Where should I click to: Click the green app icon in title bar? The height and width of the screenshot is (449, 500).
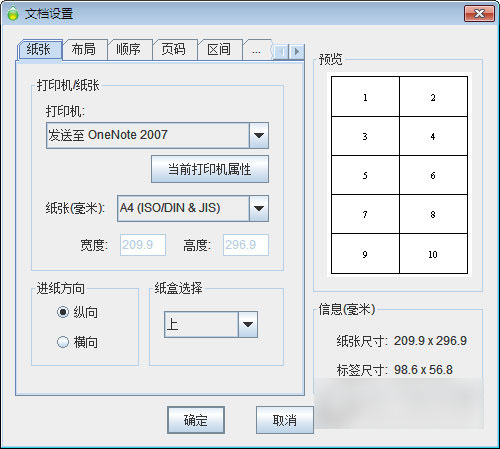coord(13,14)
